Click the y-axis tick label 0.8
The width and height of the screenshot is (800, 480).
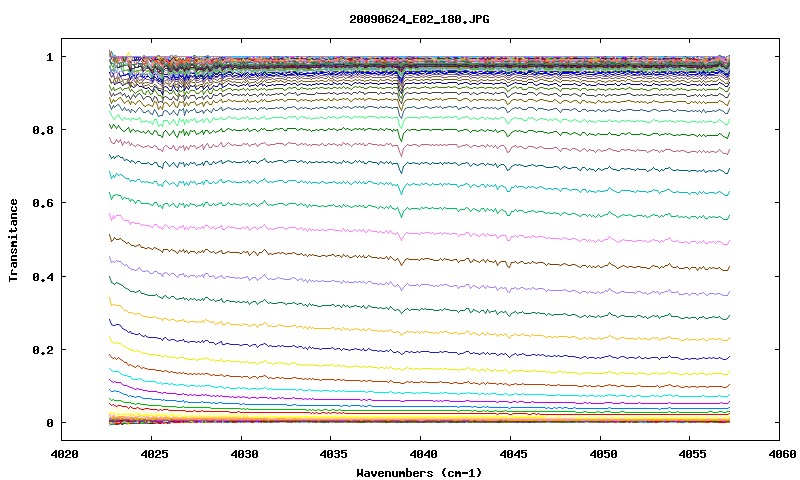(x=43, y=130)
